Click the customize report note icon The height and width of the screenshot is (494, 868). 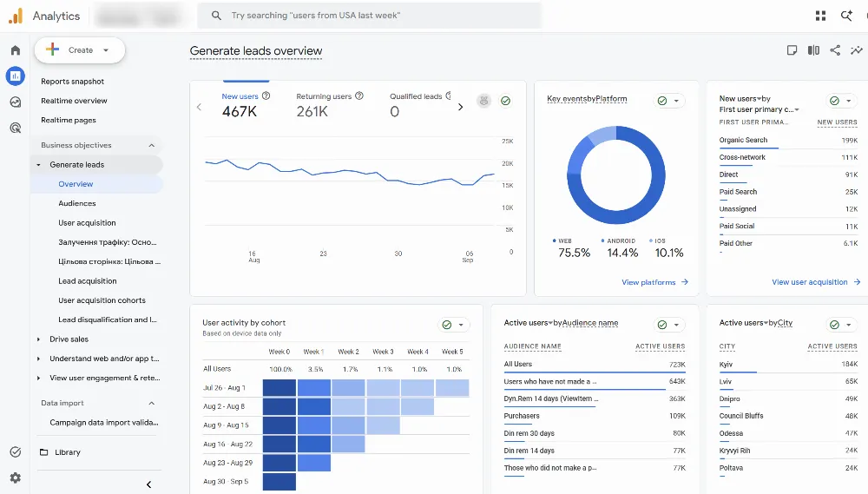click(792, 50)
